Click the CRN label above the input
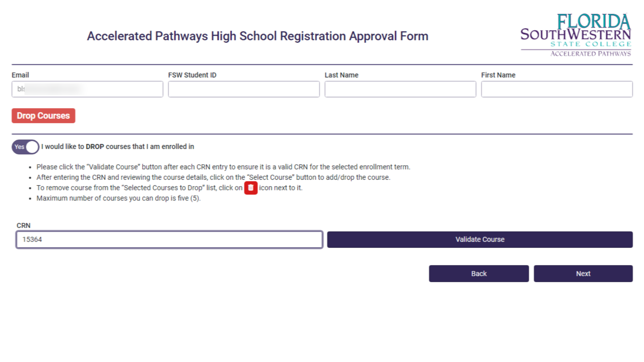Screen dimensions: 644x362 (23, 226)
